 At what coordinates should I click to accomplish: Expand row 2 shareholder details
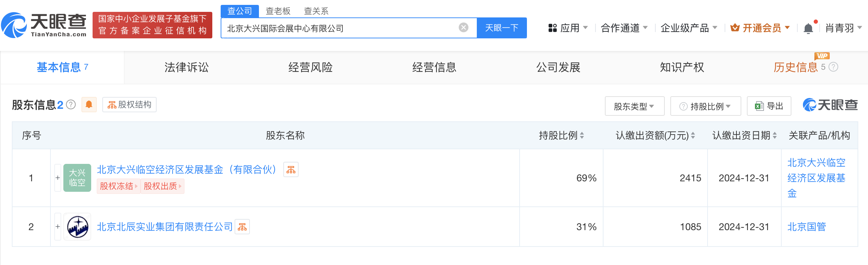pos(58,227)
